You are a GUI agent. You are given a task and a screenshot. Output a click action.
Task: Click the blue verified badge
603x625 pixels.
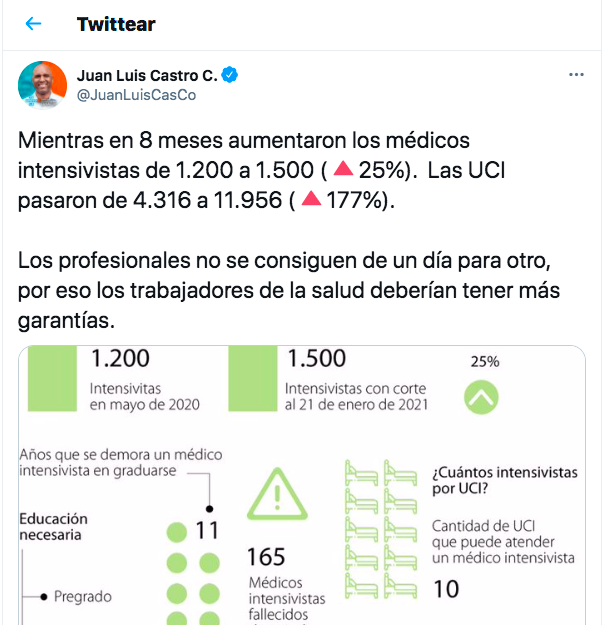[x=230, y=75]
